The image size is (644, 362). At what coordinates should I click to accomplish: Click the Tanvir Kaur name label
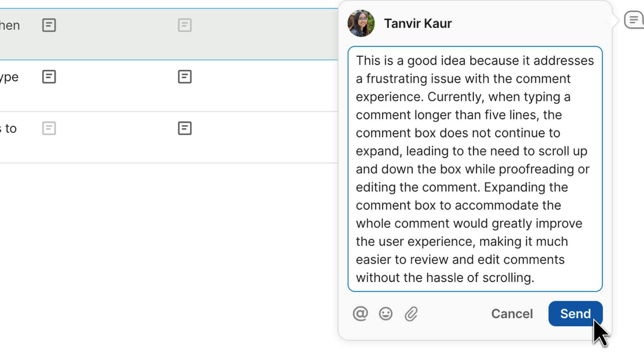pyautogui.click(x=418, y=23)
